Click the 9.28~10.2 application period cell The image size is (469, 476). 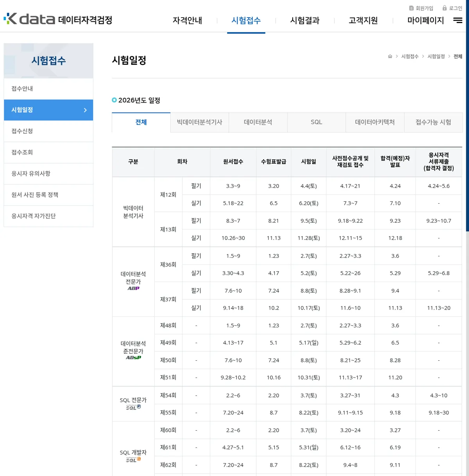(x=233, y=378)
